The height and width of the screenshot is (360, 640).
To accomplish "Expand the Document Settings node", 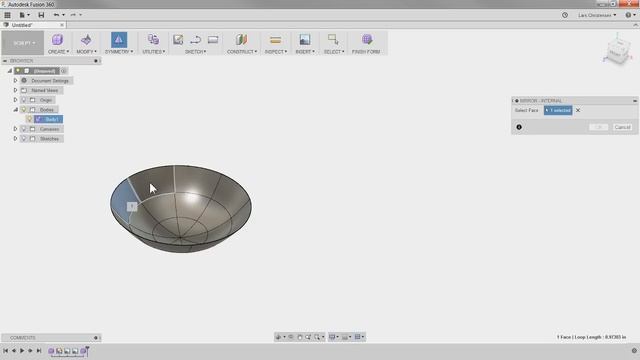I will 16,81.
